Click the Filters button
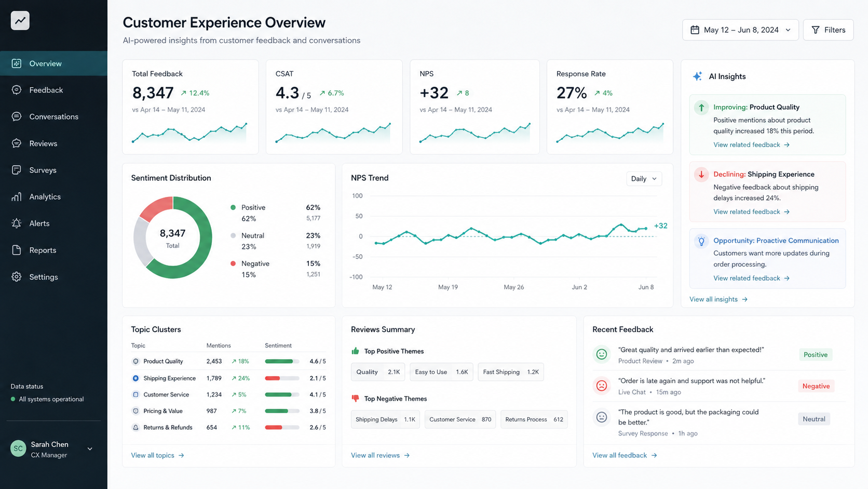The width and height of the screenshot is (868, 489). (x=828, y=30)
